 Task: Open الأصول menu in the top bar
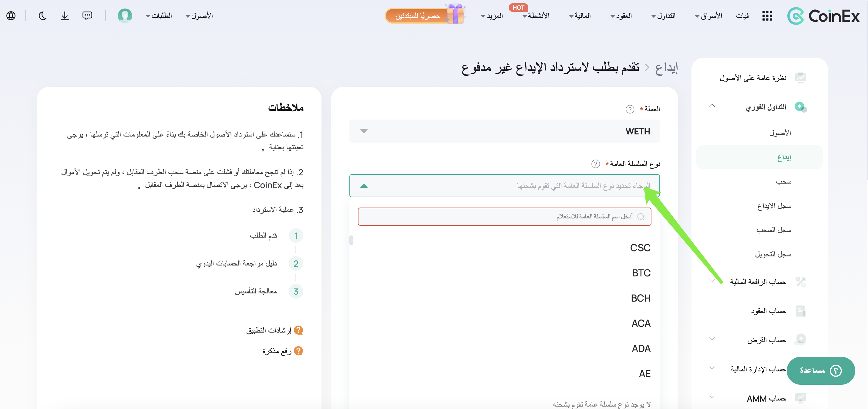199,16
